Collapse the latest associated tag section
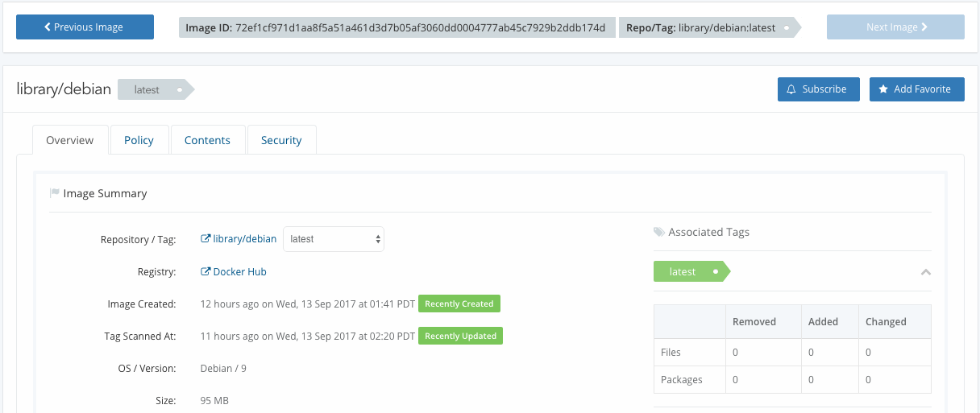The height and width of the screenshot is (413, 980). click(925, 272)
